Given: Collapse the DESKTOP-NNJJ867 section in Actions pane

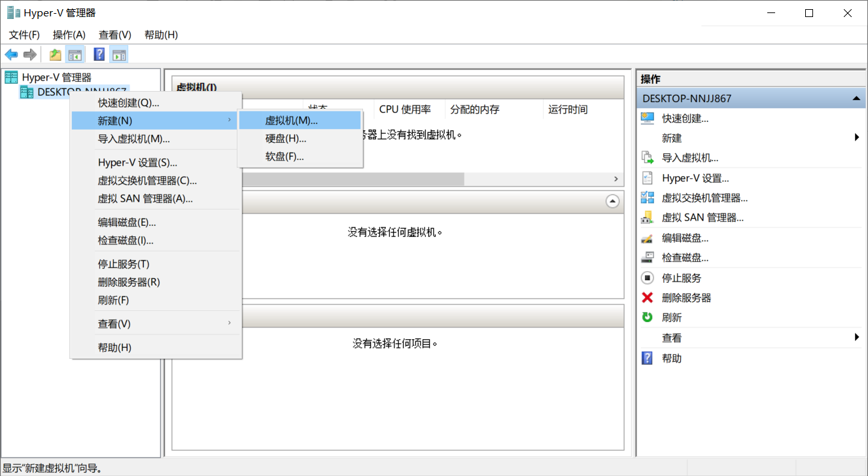Looking at the screenshot, I should [856, 98].
